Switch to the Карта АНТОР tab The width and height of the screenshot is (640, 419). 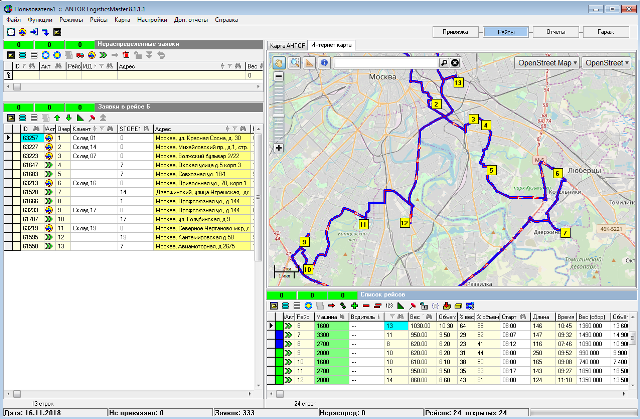click(x=287, y=46)
